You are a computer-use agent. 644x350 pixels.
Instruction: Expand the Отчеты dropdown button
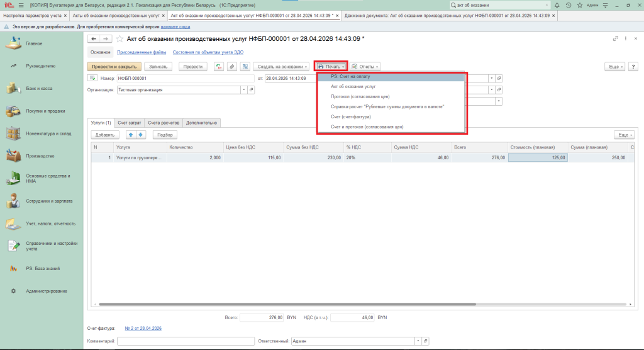click(x=365, y=67)
